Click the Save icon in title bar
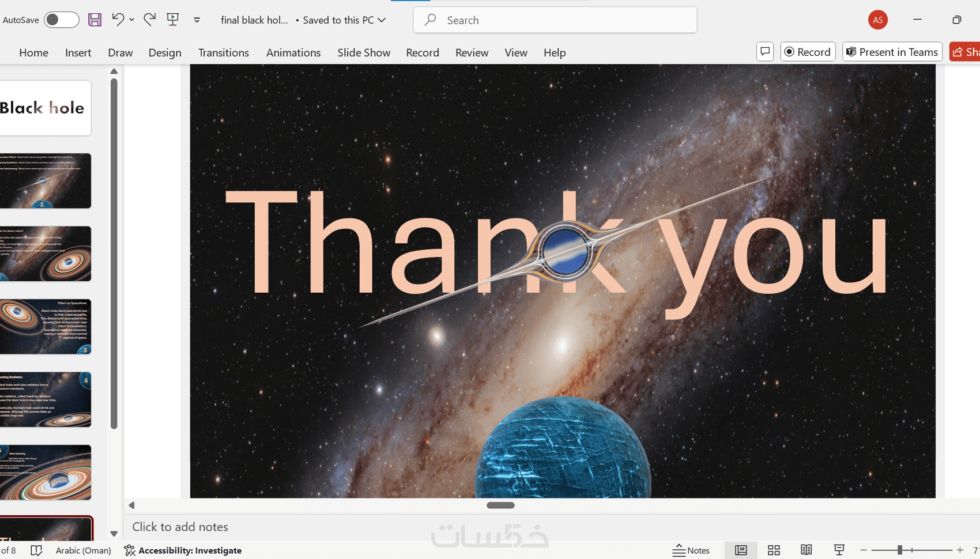Screen dimensions: 980x559 click(x=95, y=20)
